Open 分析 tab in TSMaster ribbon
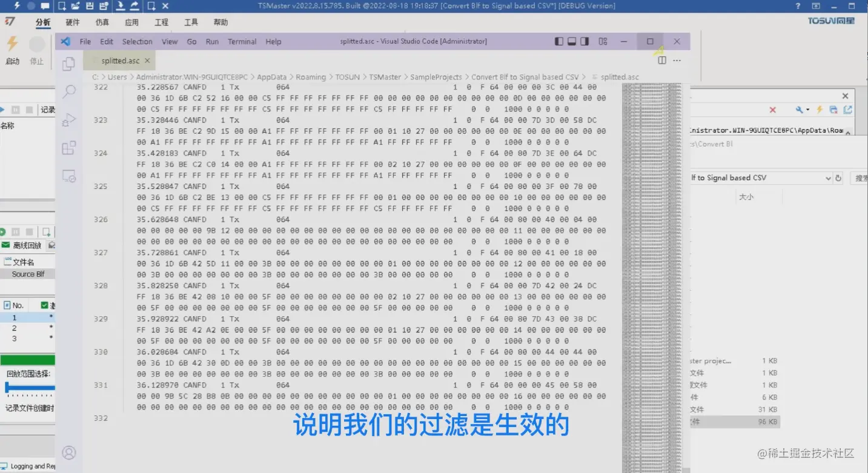This screenshot has width=868, height=473. tap(43, 22)
